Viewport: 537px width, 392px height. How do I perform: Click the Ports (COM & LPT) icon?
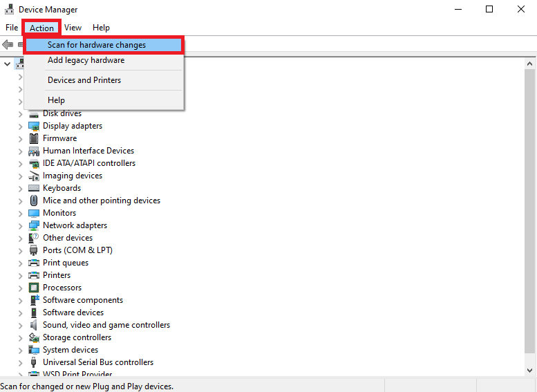pyautogui.click(x=34, y=250)
